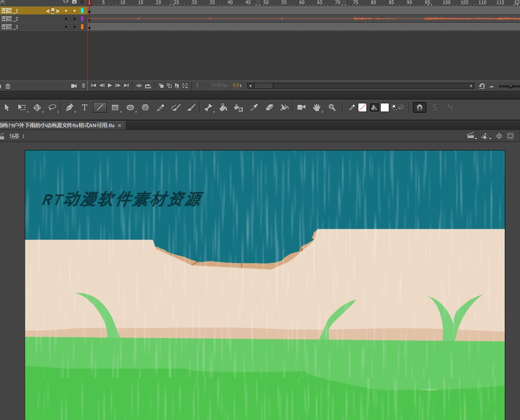The height and width of the screenshot is (420, 520).
Task: Toggle onion skin button in timeline
Action: [x=161, y=86]
